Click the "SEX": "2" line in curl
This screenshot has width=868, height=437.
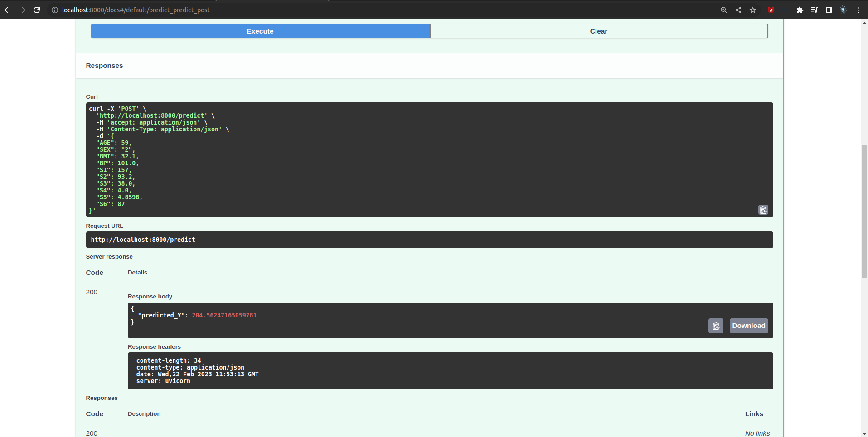(116, 149)
